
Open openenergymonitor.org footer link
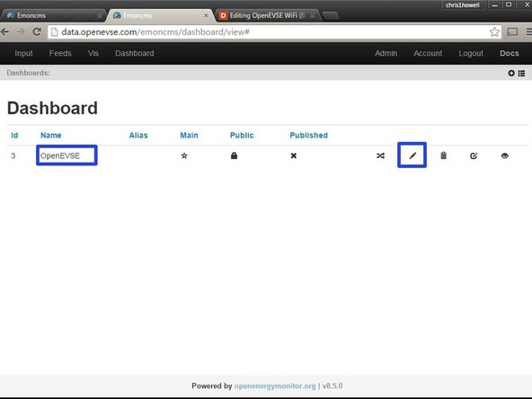pos(275,386)
